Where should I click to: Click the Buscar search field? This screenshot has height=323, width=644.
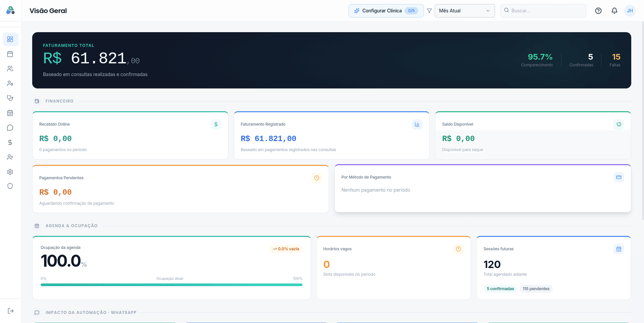[543, 10]
